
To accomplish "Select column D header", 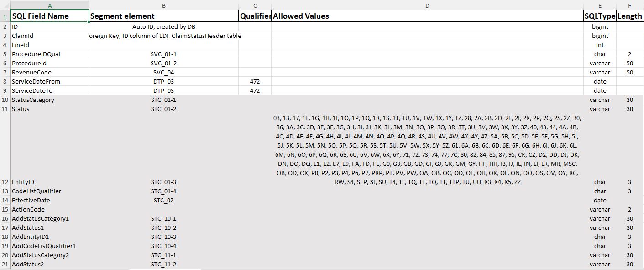I will (x=427, y=5).
